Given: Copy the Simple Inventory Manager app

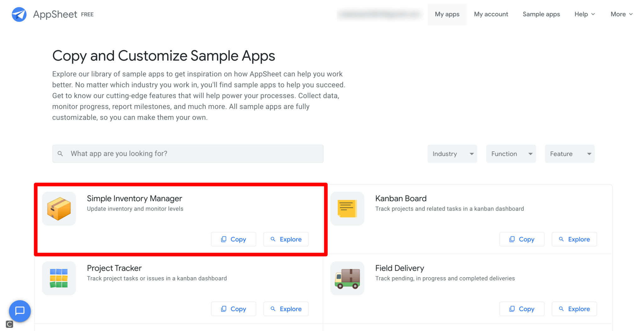Looking at the screenshot, I should (x=233, y=239).
